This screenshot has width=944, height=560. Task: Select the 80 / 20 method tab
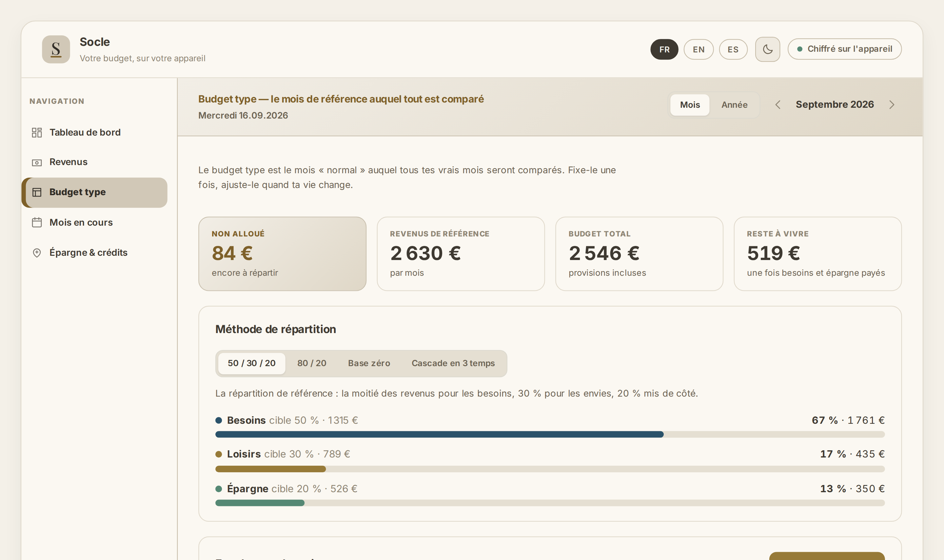point(311,364)
